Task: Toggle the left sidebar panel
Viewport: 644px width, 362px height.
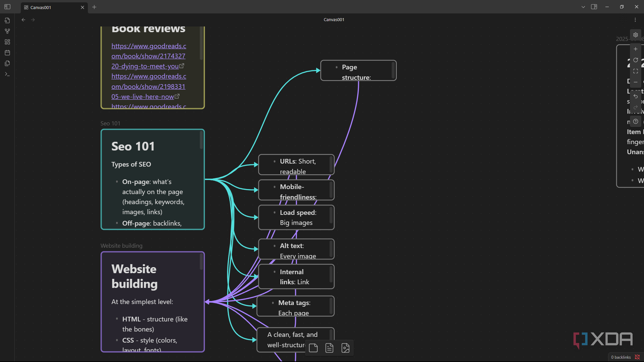Action: point(7,7)
